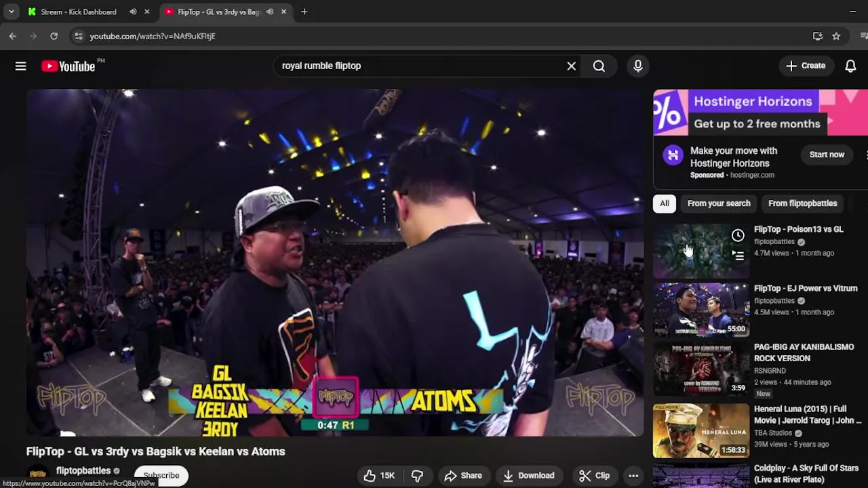Image resolution: width=868 pixels, height=488 pixels.
Task: Install app icon in address bar
Action: (817, 36)
